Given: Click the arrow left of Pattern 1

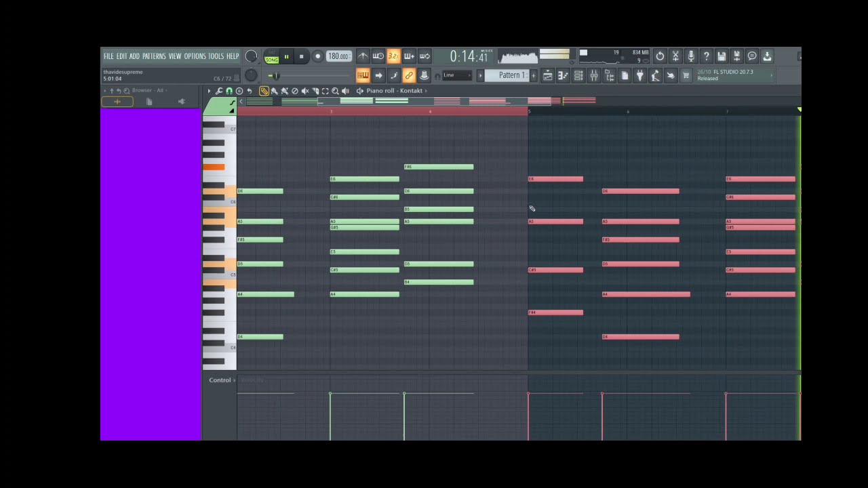Looking at the screenshot, I should click(x=480, y=75).
